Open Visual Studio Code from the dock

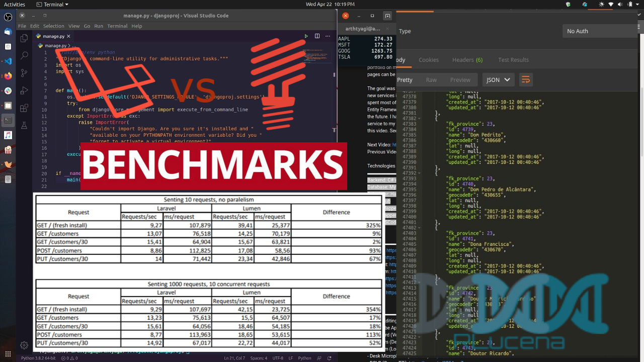click(8, 61)
